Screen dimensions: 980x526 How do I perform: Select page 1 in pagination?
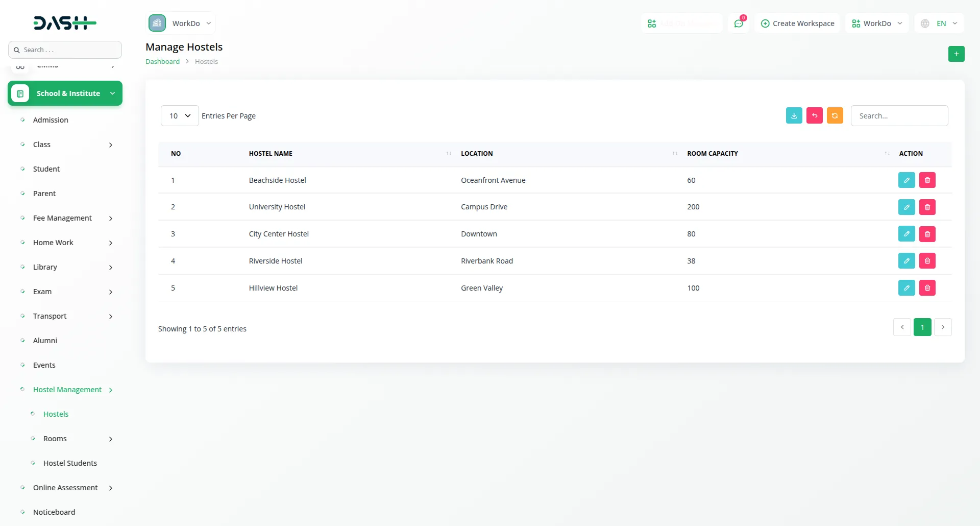point(922,327)
